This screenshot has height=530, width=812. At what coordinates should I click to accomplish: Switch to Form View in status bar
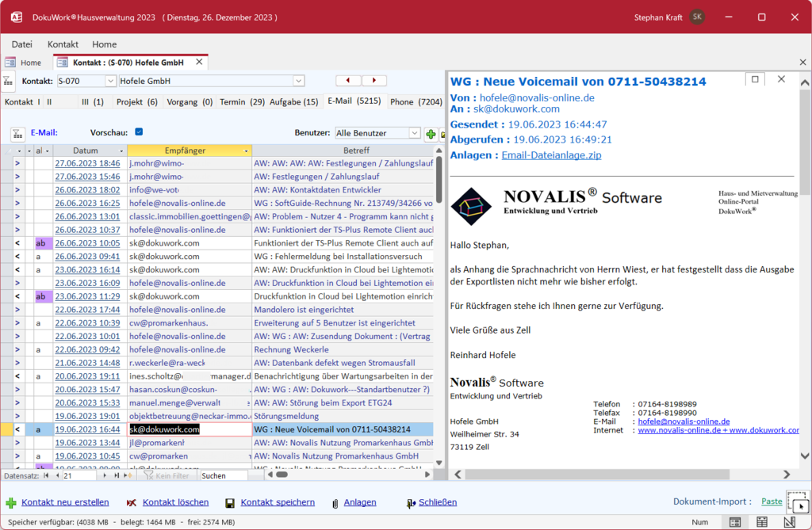tap(735, 522)
